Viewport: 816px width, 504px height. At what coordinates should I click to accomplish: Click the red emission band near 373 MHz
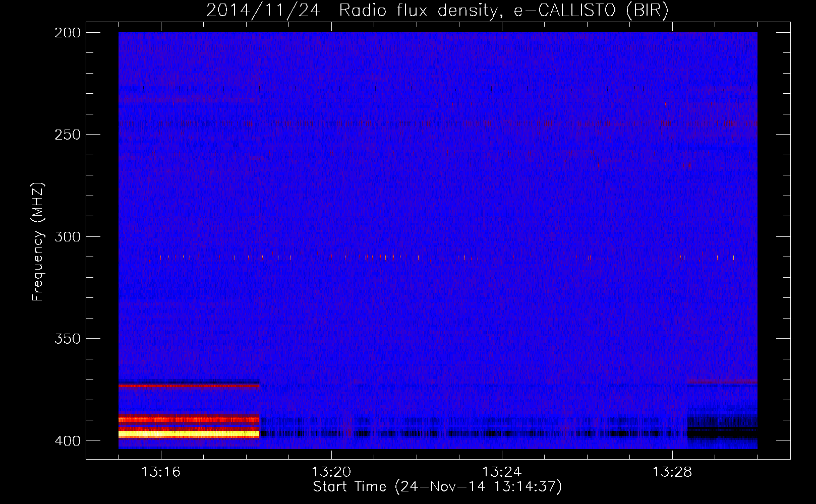[x=189, y=386]
